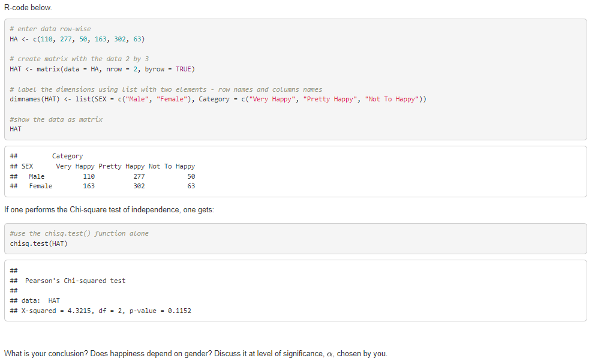Click the X-squared output line

pos(102,310)
